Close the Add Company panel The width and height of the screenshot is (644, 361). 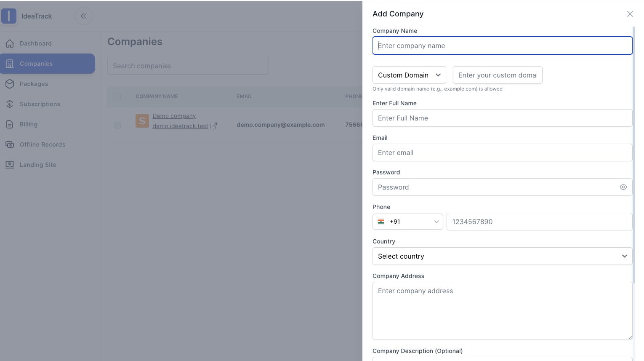tap(630, 14)
